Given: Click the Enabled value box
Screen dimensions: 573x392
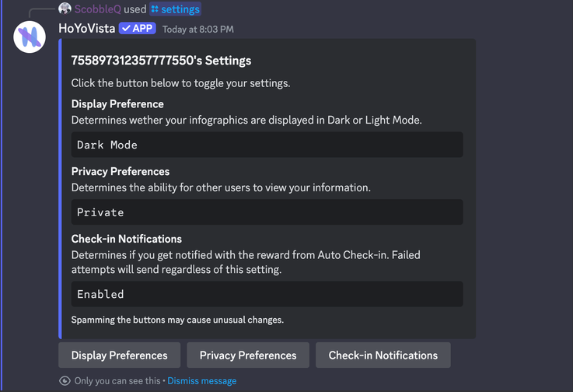Looking at the screenshot, I should pyautogui.click(x=267, y=294).
